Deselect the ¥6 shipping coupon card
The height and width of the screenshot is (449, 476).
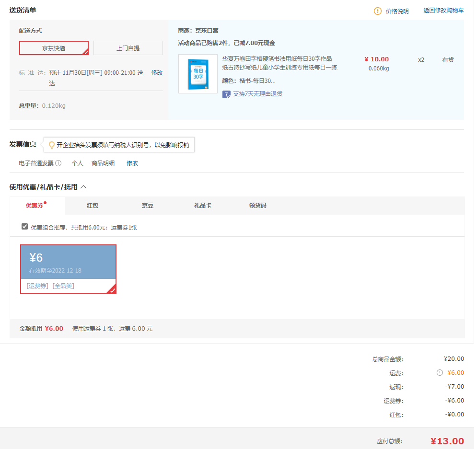point(68,269)
